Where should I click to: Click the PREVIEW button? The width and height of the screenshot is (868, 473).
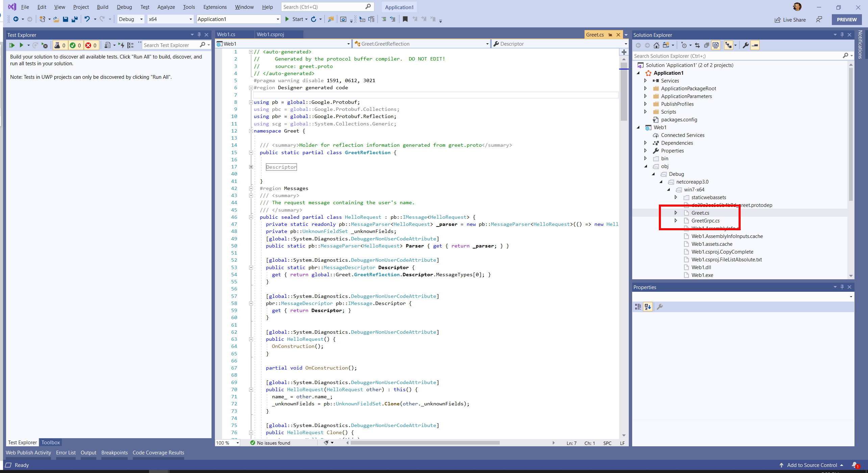click(x=847, y=19)
